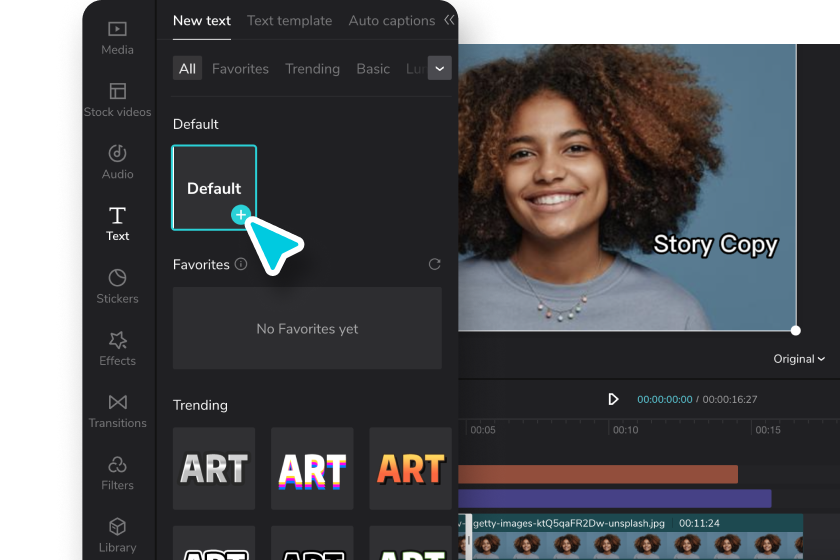Click the 00:10 timeline ruler mark
Viewport: 840px width, 560px height.
click(625, 430)
